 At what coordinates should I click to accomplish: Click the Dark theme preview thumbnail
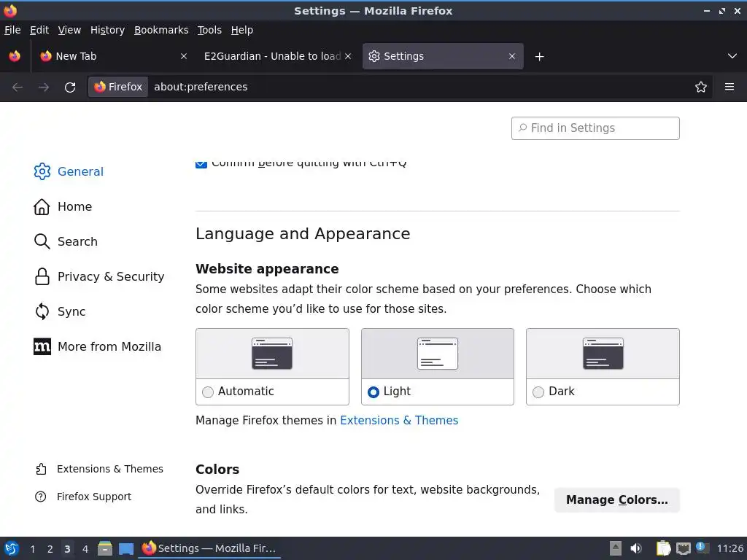coord(603,354)
